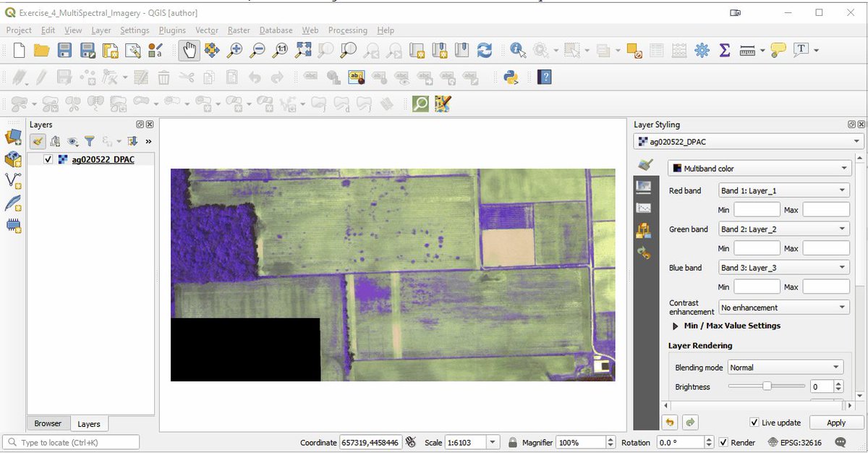
Task: Toggle the Live update checkbox
Action: (x=754, y=422)
